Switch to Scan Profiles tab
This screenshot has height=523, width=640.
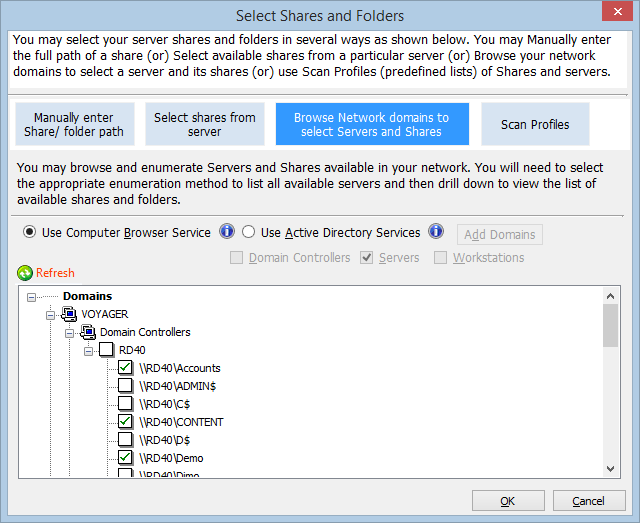535,124
